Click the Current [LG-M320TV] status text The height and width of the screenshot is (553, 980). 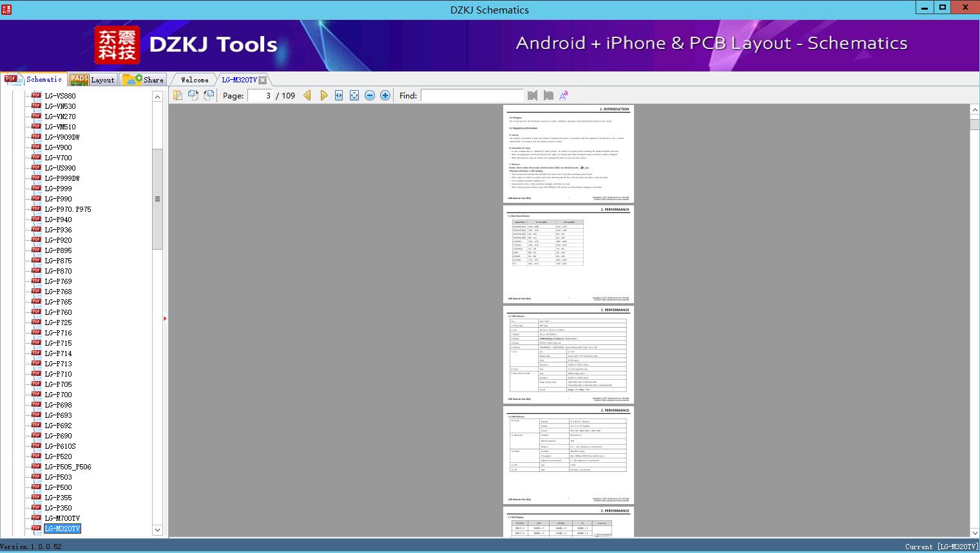pyautogui.click(x=941, y=547)
